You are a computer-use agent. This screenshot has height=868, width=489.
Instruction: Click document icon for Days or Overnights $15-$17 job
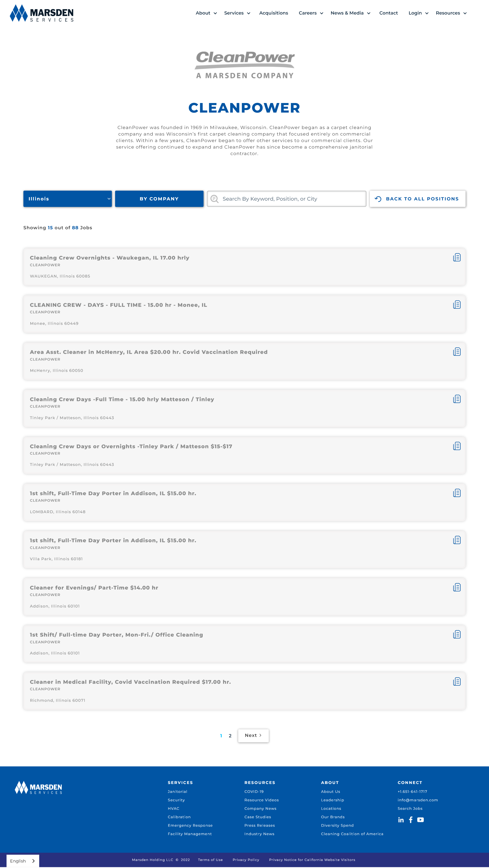pos(457,446)
